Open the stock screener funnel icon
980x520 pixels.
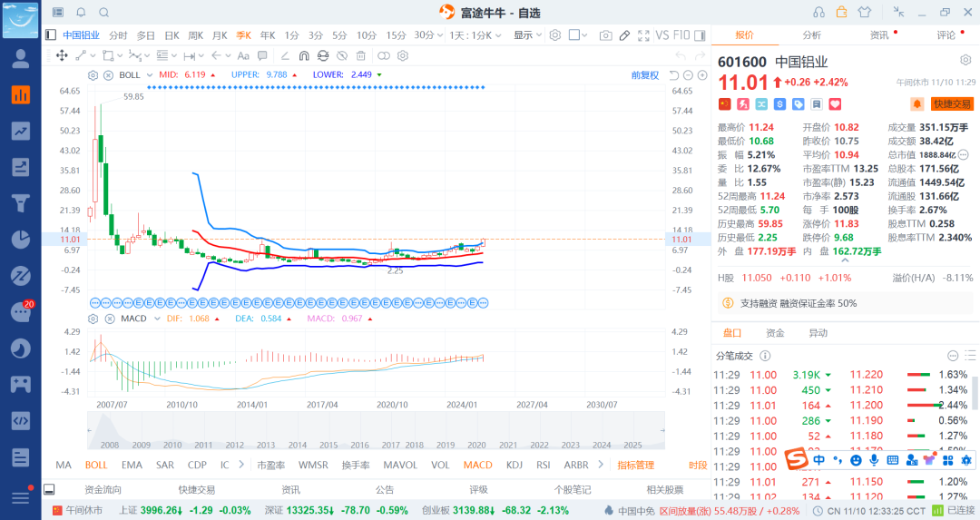click(x=21, y=203)
